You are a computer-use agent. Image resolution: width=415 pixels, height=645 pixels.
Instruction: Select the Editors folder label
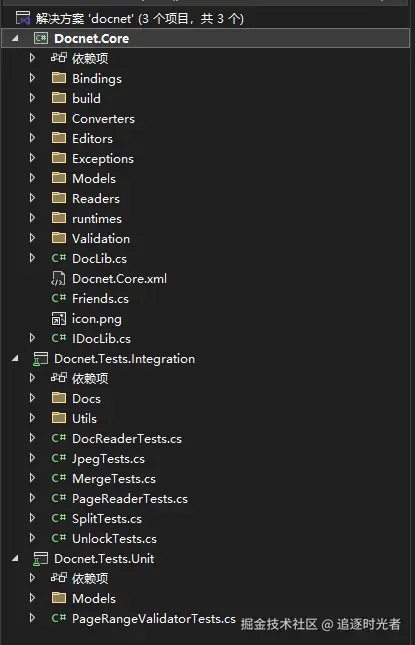point(92,138)
